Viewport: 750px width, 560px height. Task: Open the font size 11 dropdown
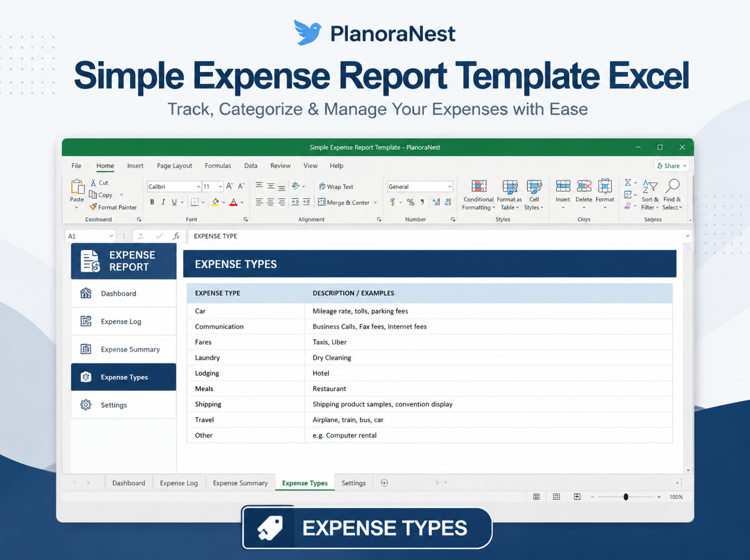220,186
